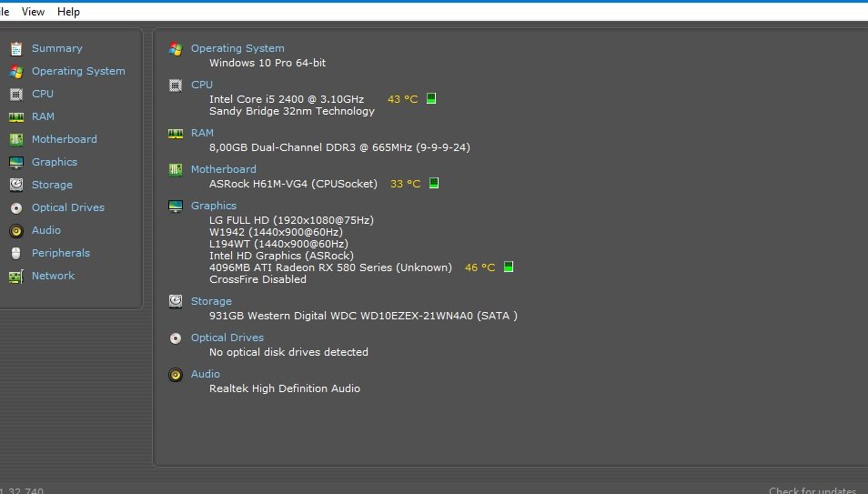Click the LG FULL HD (1920x1080@75Hz) line
Screen dimensions: 868x494
click(292, 220)
